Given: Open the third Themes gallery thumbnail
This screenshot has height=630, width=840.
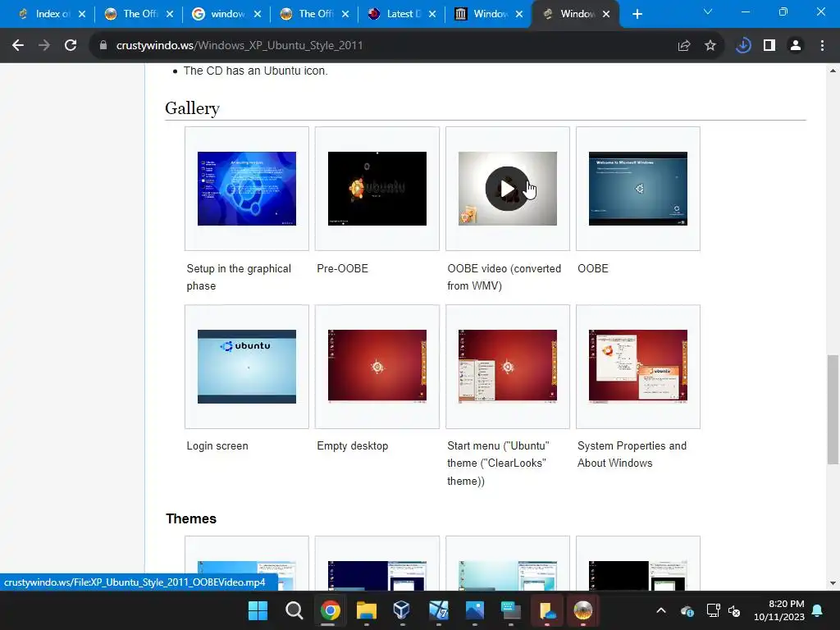Looking at the screenshot, I should (507, 575).
